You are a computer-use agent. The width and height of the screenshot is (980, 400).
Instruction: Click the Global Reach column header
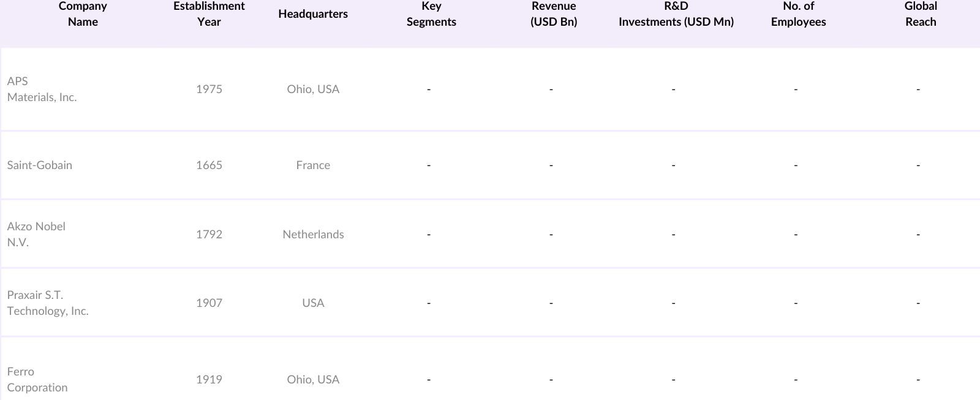[x=921, y=14]
